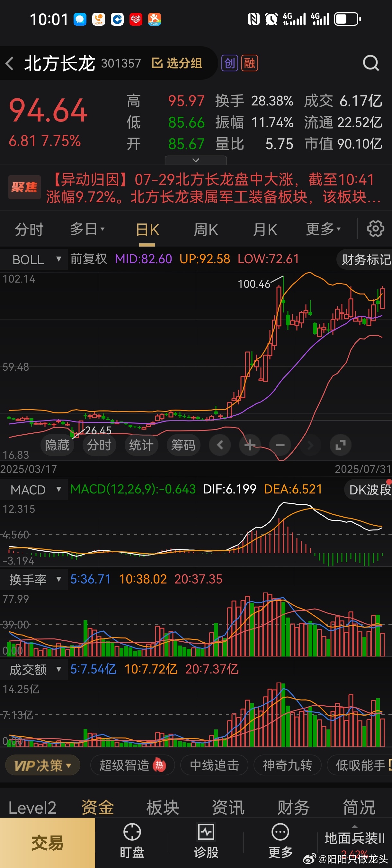392x868 pixels.
Task: Open BOLL indicator dropdown
Action: [x=34, y=259]
